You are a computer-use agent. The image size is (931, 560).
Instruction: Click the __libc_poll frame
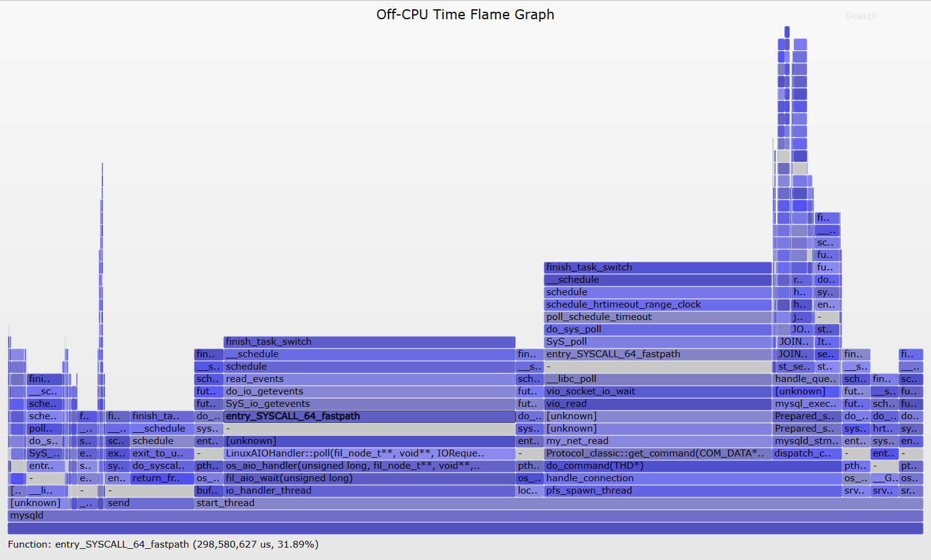pyautogui.click(x=658, y=379)
